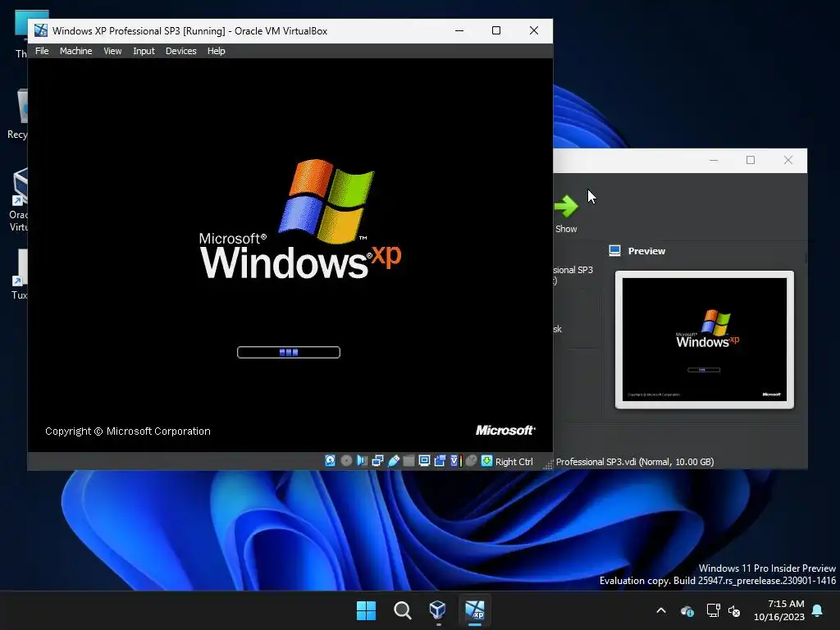Open the Devices menu
The width and height of the screenshot is (840, 630).
(x=180, y=51)
